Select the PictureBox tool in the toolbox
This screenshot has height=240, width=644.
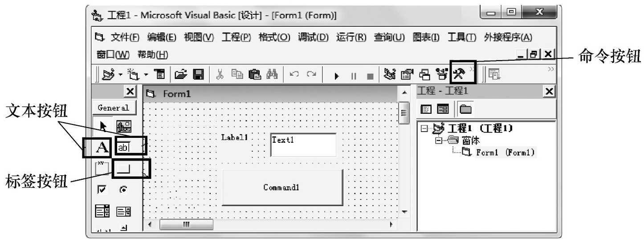pyautogui.click(x=123, y=127)
